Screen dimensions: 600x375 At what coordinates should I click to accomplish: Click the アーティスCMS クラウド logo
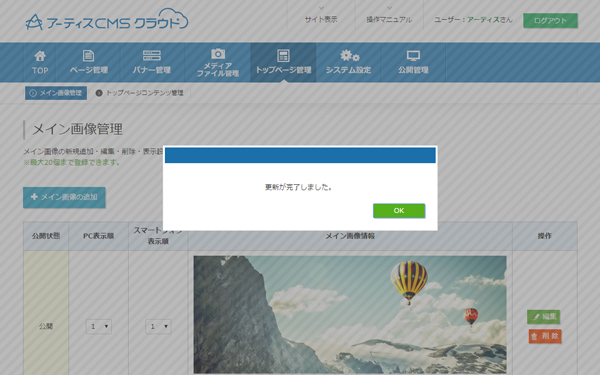click(x=107, y=20)
